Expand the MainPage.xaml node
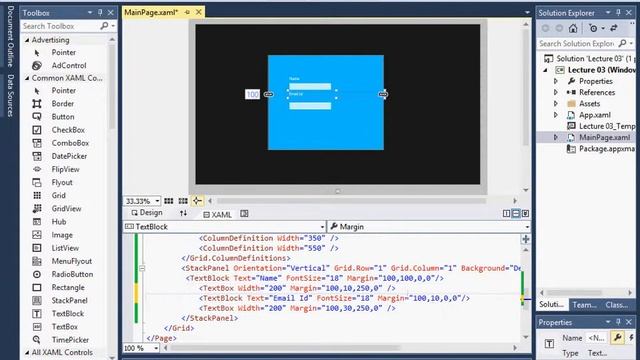Image resolution: width=640 pixels, height=360 pixels. pos(556,138)
